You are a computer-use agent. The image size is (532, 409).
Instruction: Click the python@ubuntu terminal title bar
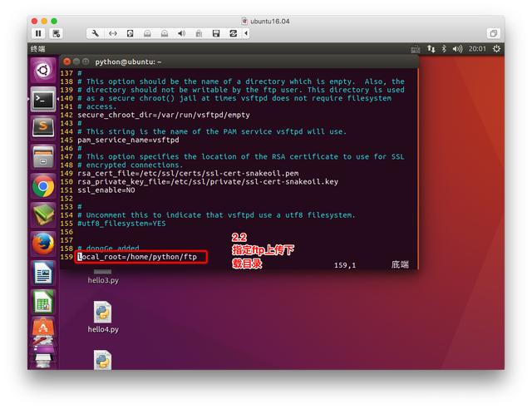click(239, 62)
